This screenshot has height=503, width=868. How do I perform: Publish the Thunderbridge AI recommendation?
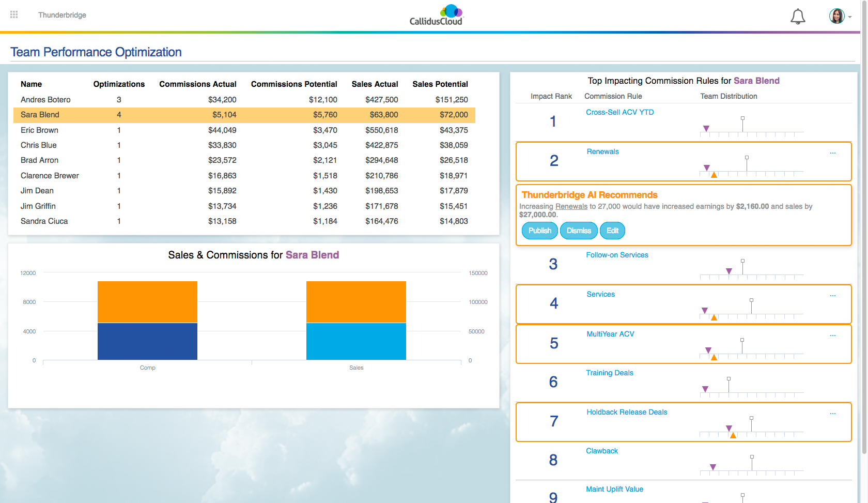539,231
